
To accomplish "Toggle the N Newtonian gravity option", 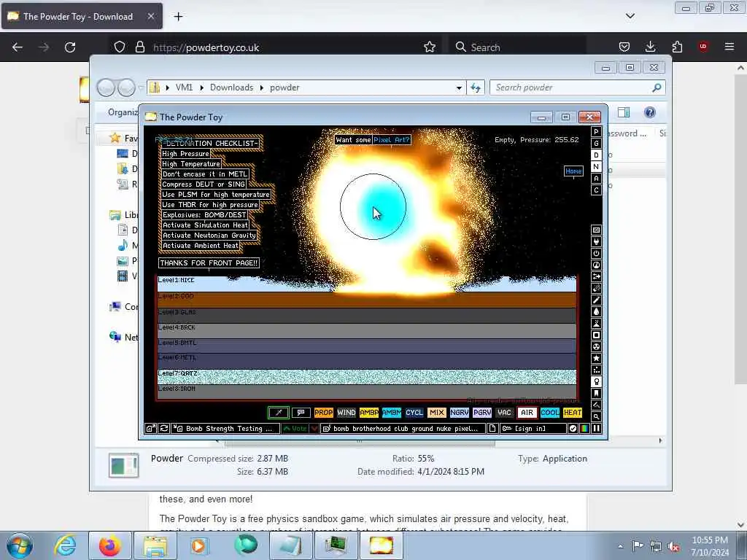I will [596, 167].
